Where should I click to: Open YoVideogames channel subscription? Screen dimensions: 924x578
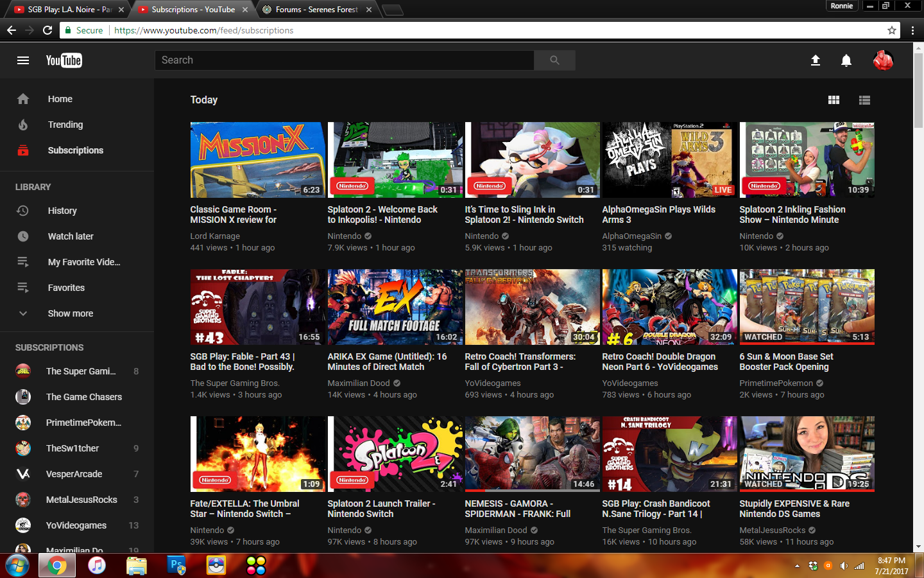coord(76,525)
